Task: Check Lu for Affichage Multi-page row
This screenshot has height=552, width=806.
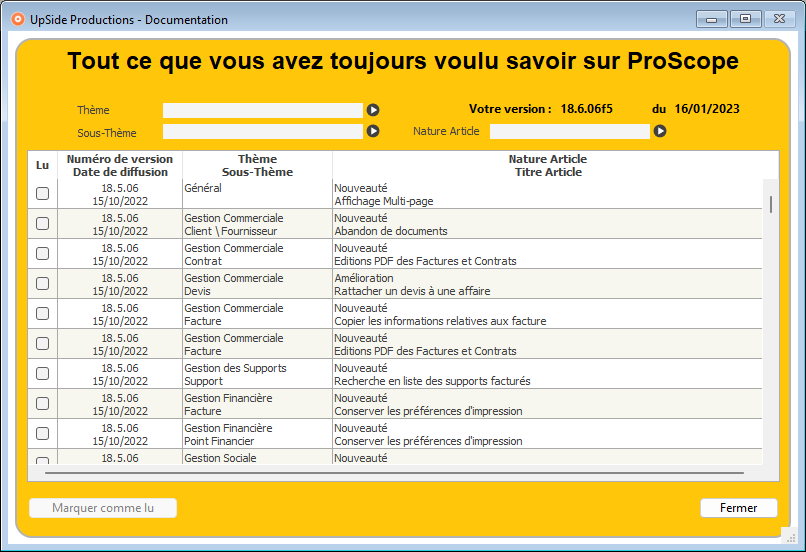Action: pos(43,194)
